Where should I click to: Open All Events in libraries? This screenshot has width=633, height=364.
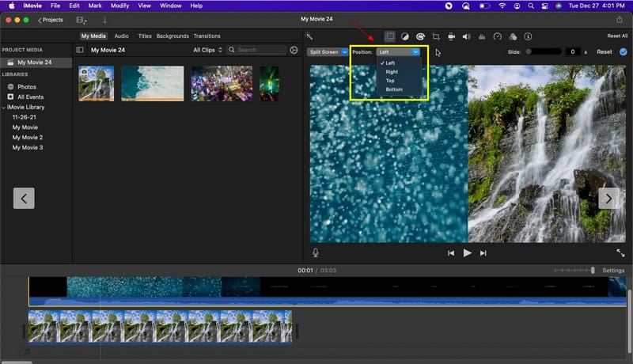click(x=30, y=97)
